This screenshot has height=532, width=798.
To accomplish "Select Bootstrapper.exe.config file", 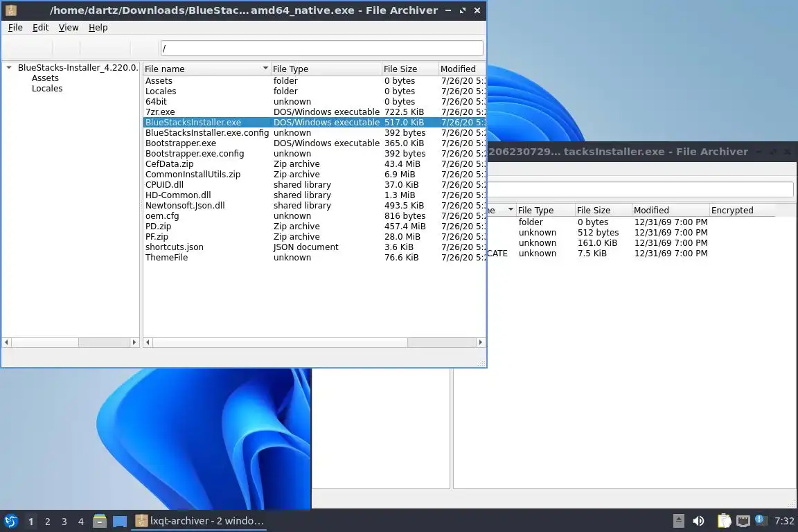I will (314, 154).
